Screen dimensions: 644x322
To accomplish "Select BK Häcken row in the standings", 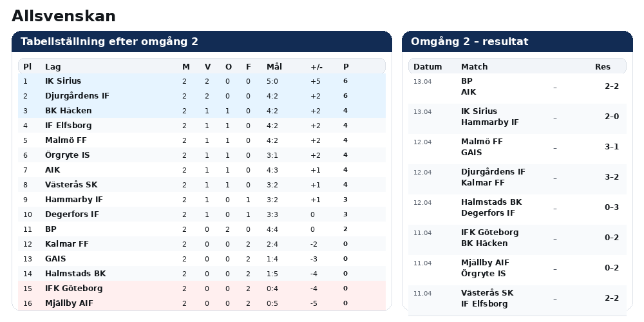I will (x=68, y=111).
